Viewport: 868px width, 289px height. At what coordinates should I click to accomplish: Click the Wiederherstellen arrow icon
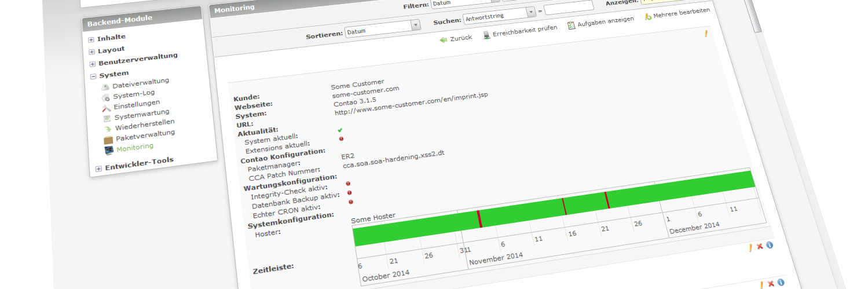[108, 129]
